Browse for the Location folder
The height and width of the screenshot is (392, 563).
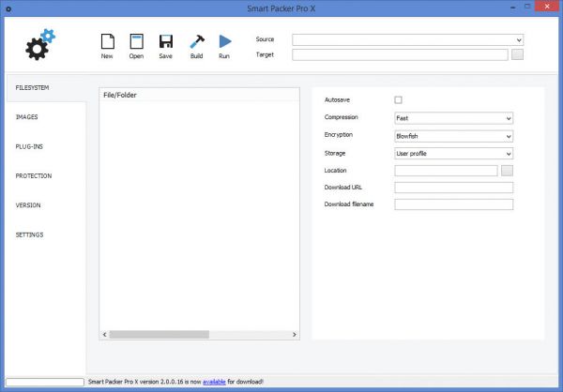point(507,171)
